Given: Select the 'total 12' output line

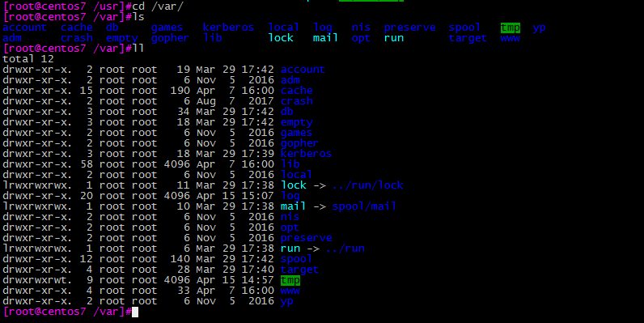Looking at the screenshot, I should [28, 59].
